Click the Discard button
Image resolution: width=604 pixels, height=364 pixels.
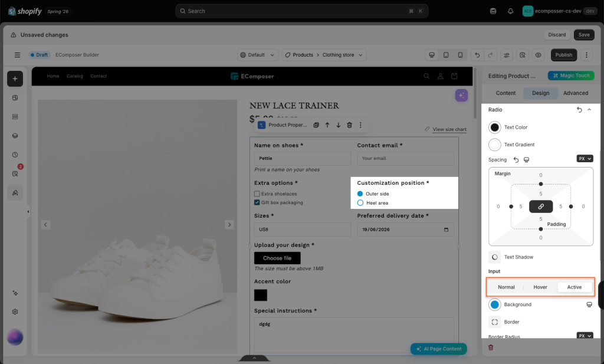[x=557, y=35]
